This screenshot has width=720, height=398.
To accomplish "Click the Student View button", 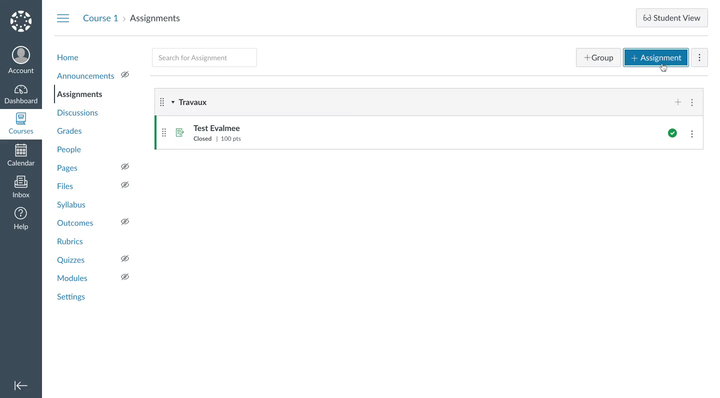I will [671, 18].
